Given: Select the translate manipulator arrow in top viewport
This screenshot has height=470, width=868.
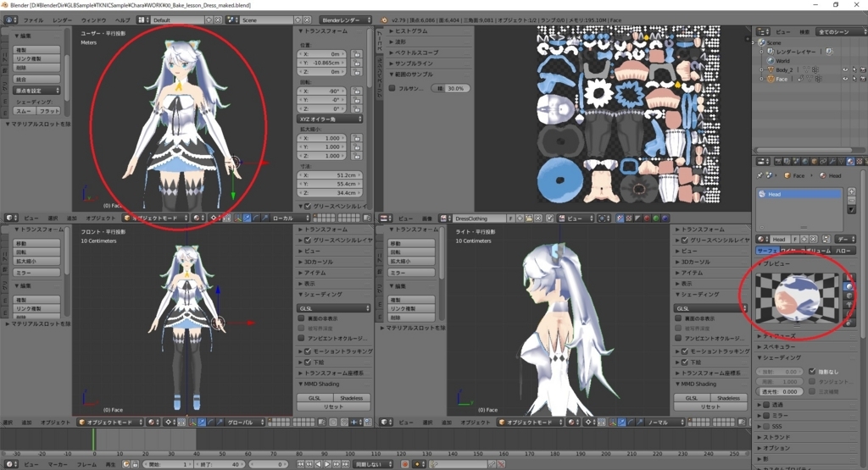Looking at the screenshot, I should pyautogui.click(x=247, y=218).
